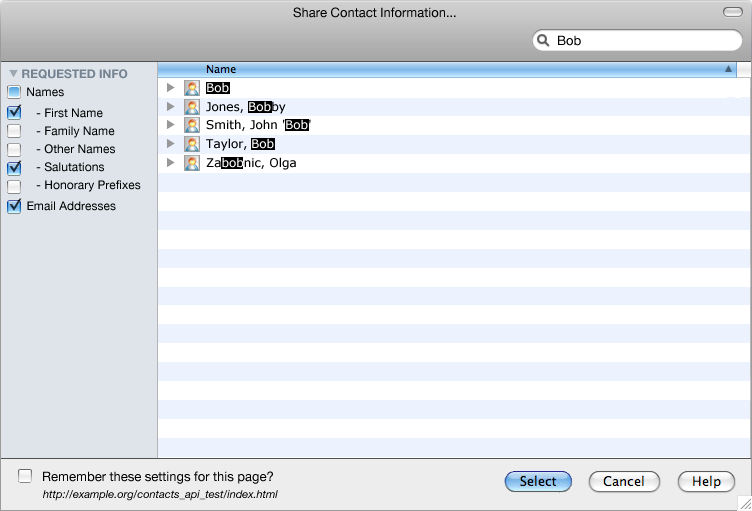
Task: Expand the Zabobnic, Olga contact row
Action: pos(170,163)
